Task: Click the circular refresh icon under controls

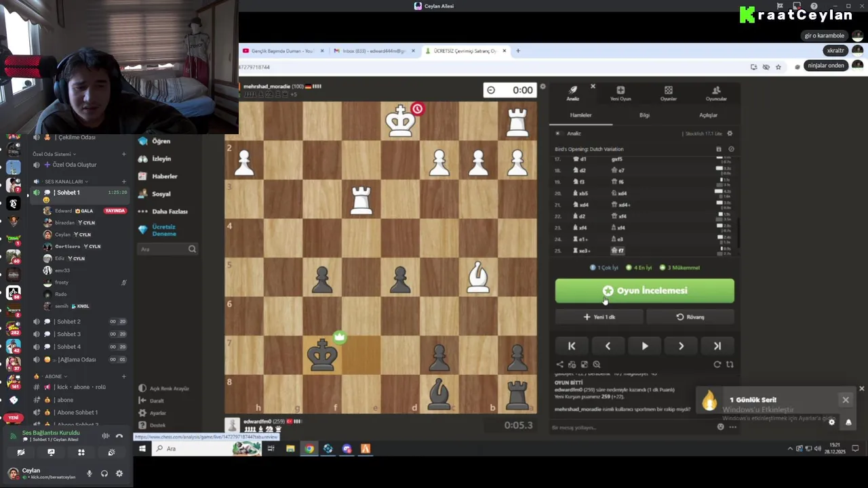Action: pyautogui.click(x=717, y=365)
